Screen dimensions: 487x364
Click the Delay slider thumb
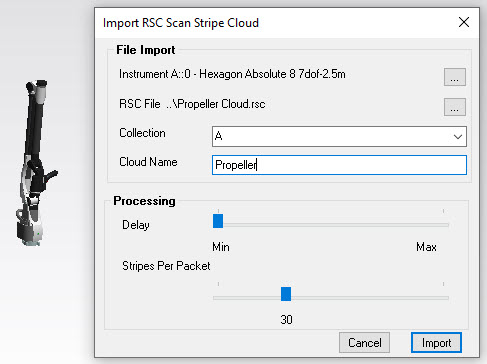coord(218,221)
